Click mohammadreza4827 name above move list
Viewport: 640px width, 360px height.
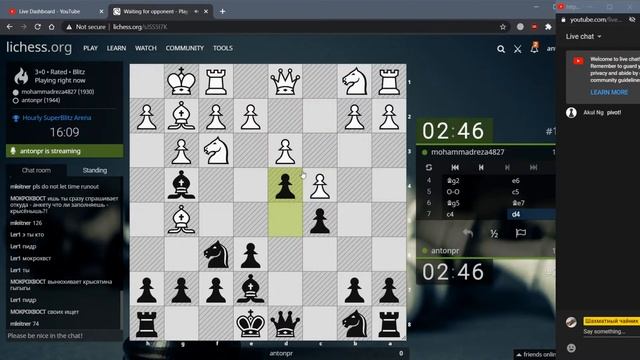(468, 152)
